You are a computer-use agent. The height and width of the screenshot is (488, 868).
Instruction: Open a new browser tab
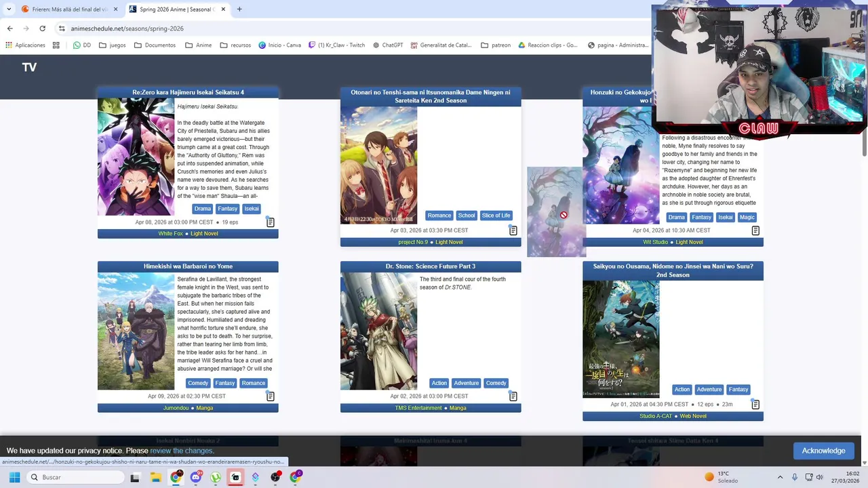click(239, 9)
